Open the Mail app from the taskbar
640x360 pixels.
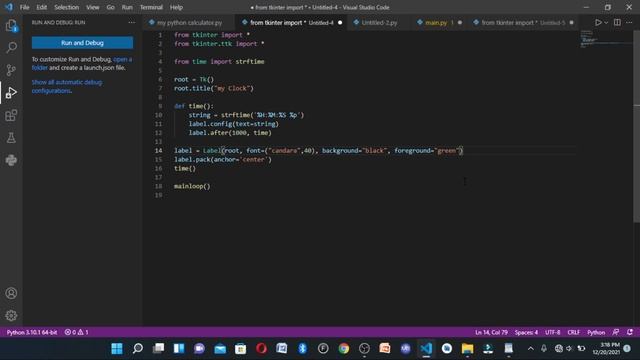220,348
